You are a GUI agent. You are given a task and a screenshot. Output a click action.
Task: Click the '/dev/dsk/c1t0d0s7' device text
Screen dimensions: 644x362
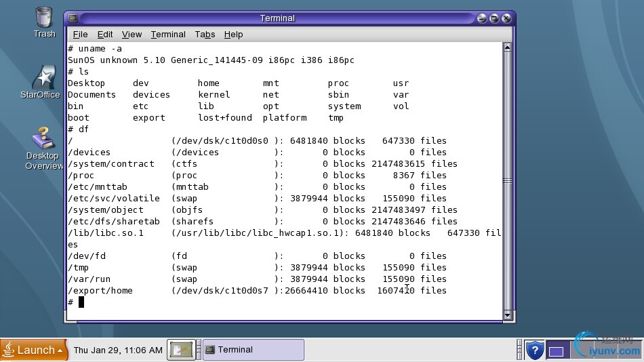(x=222, y=291)
